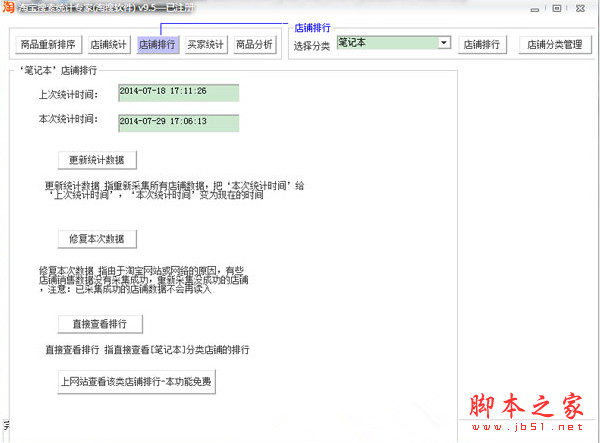Select the highlighted 店铺排行 tab
The width and height of the screenshot is (600, 443).
tap(158, 45)
